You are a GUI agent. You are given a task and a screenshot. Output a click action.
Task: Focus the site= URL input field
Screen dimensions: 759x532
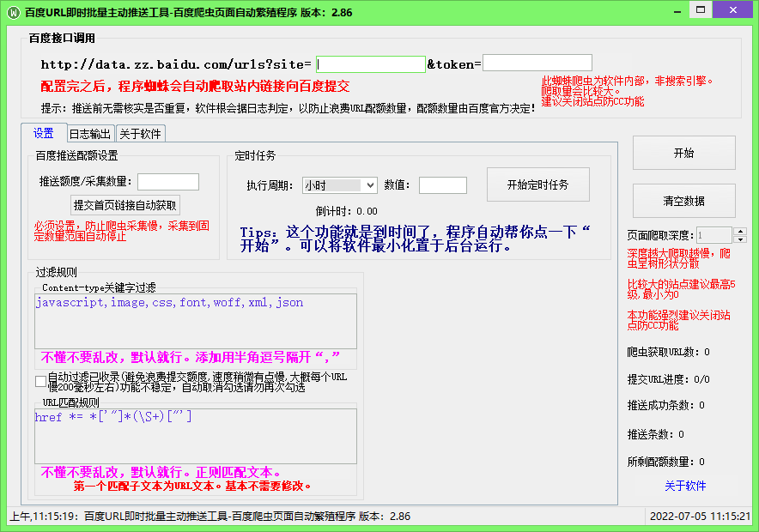(371, 64)
